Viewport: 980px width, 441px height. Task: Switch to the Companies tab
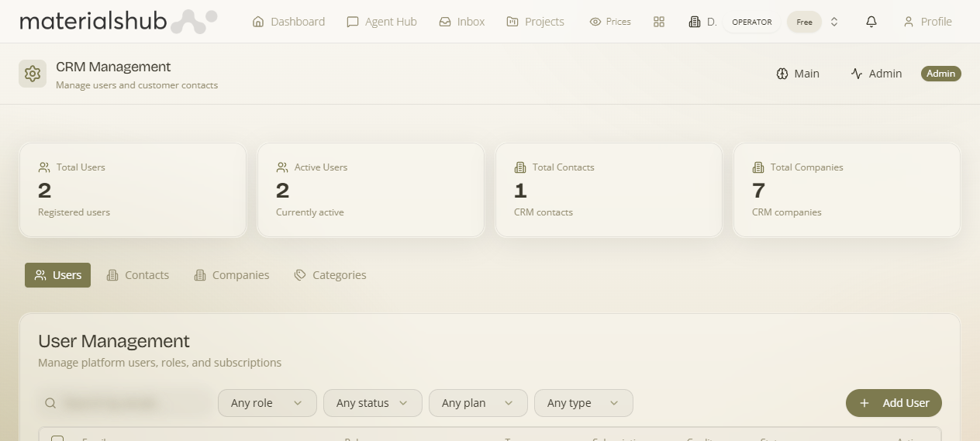(x=231, y=275)
